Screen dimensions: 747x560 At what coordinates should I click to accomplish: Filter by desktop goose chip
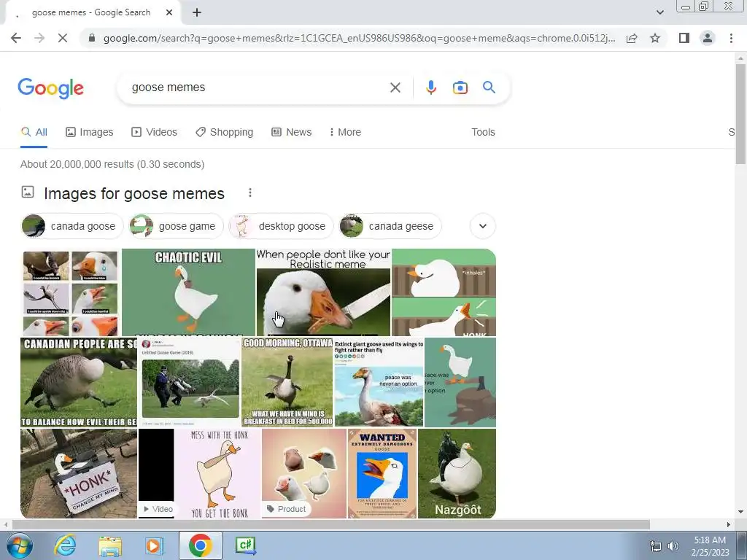[281, 226]
